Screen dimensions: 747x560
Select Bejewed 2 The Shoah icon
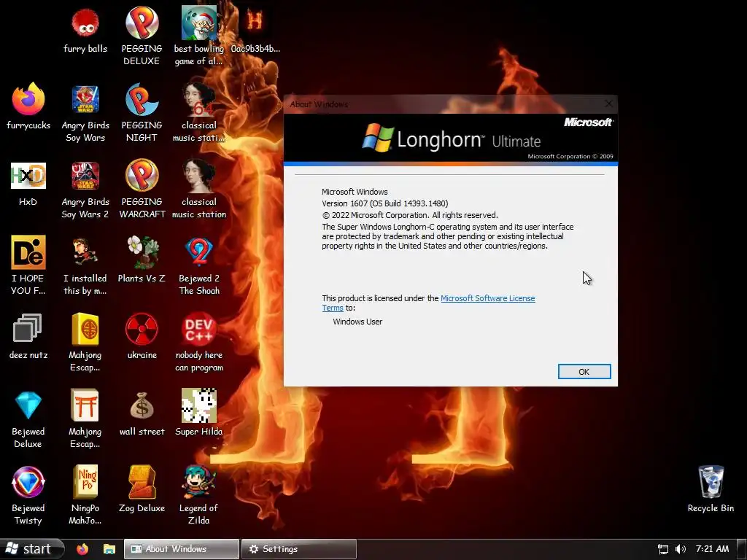pyautogui.click(x=198, y=265)
